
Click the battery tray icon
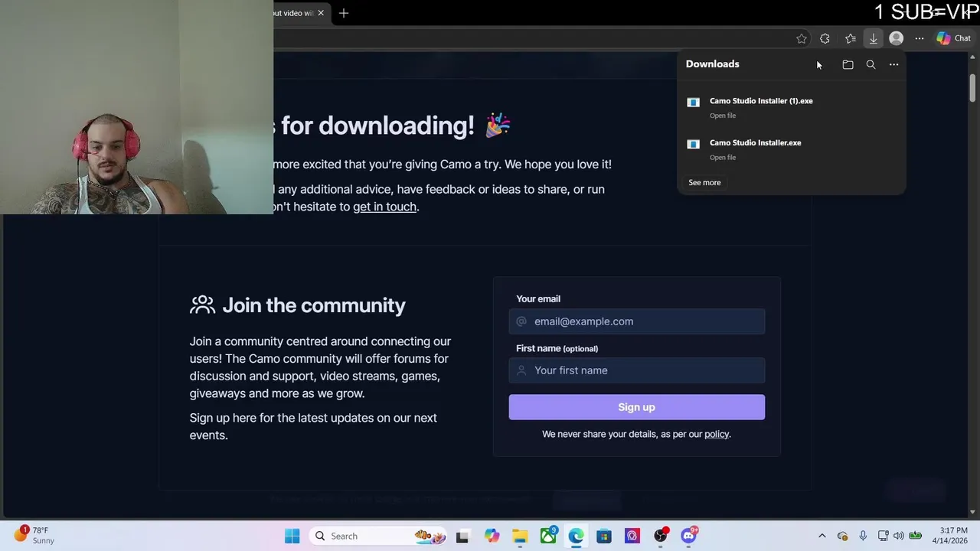914,536
